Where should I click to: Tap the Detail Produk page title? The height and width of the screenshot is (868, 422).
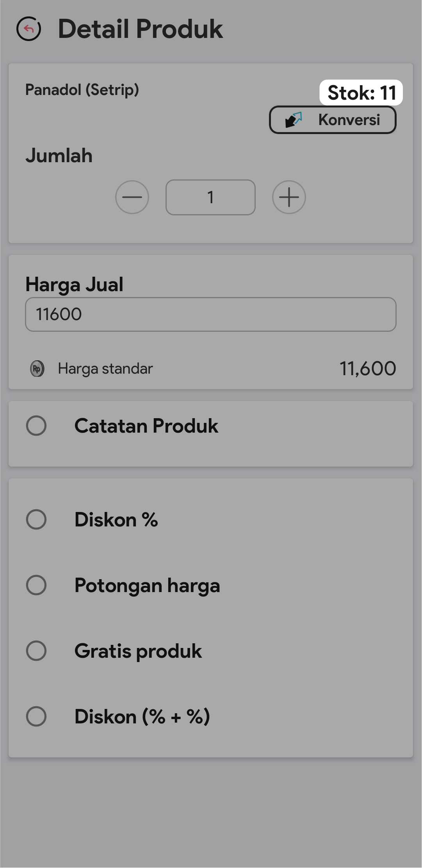pyautogui.click(x=140, y=29)
